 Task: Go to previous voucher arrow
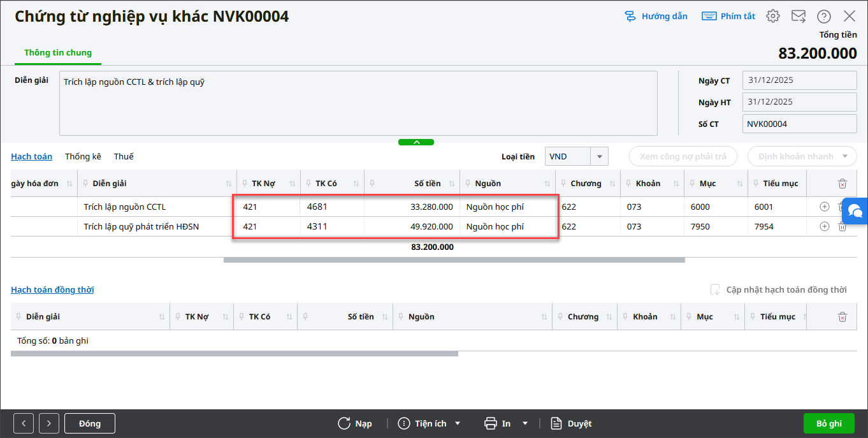coord(24,423)
